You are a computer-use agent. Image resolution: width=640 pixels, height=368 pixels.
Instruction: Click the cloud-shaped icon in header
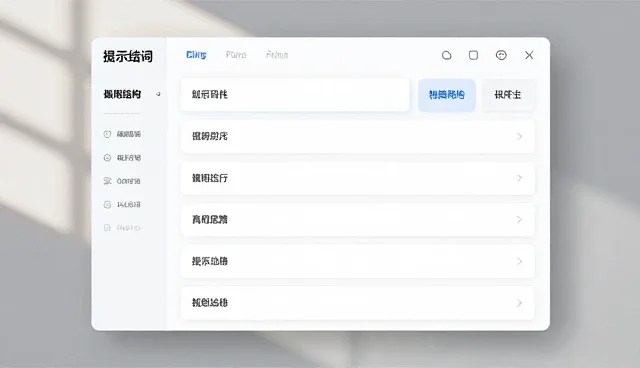[447, 55]
